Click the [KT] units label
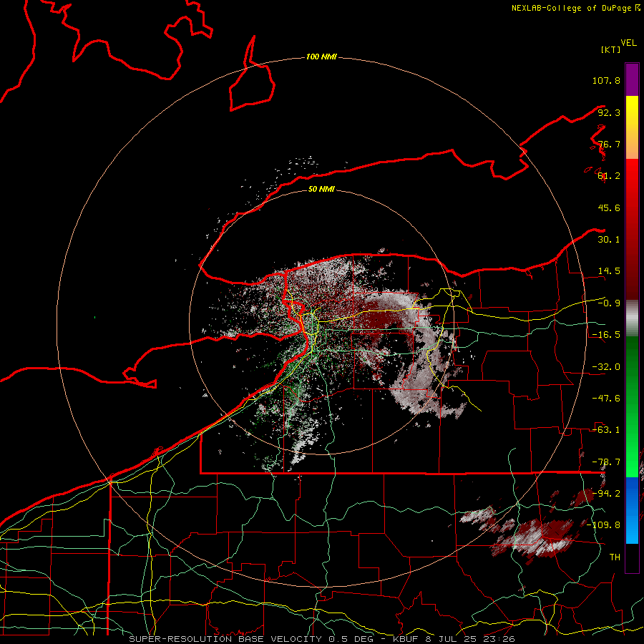Image resolution: width=644 pixels, height=644 pixels. click(x=611, y=49)
